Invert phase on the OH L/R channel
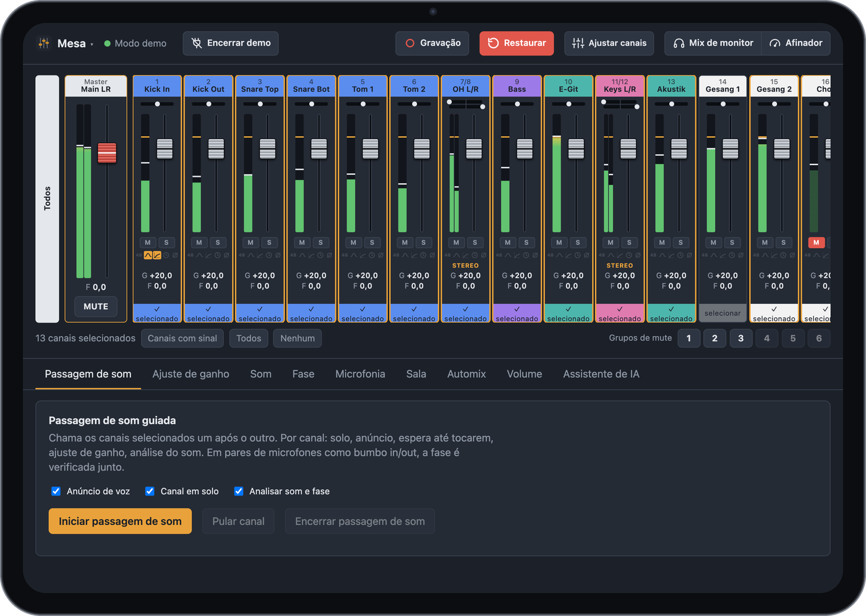 pyautogui.click(x=484, y=255)
